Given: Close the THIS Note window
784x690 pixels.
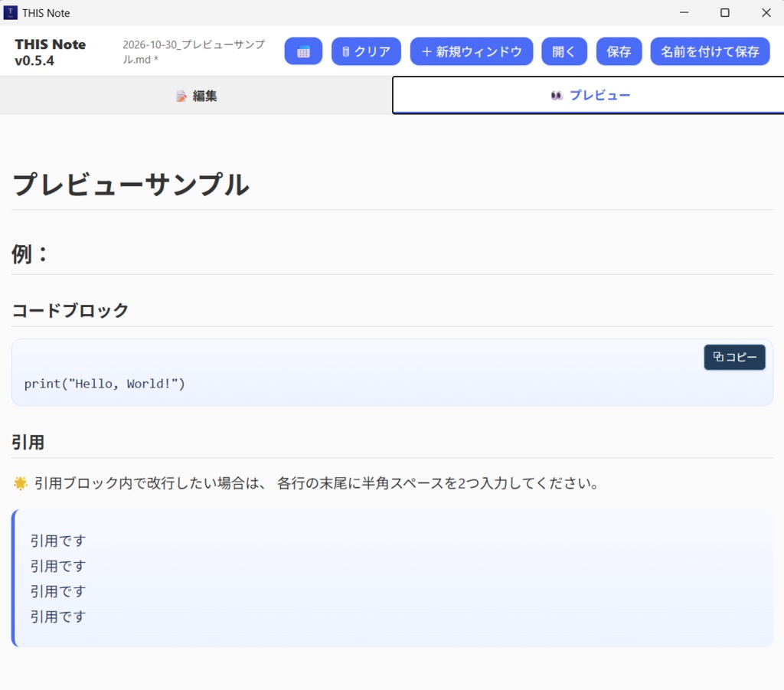Looking at the screenshot, I should tap(766, 12).
